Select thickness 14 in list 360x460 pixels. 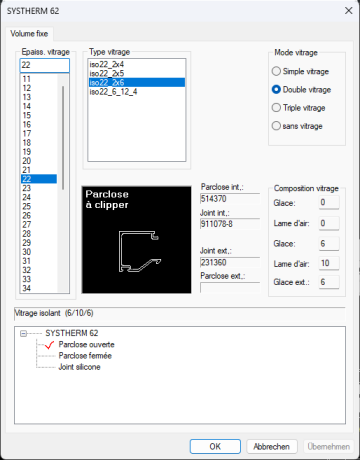(x=39, y=106)
